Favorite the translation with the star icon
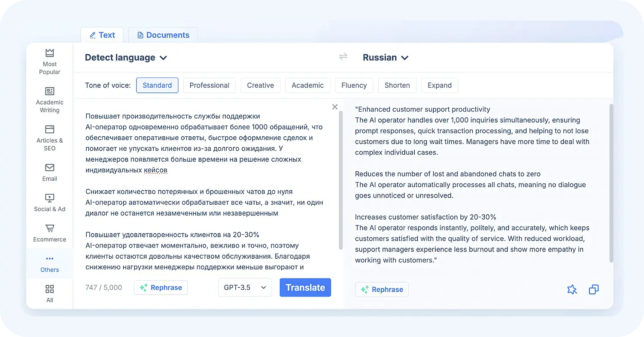Viewport: 644px width, 337px height. pyautogui.click(x=572, y=289)
